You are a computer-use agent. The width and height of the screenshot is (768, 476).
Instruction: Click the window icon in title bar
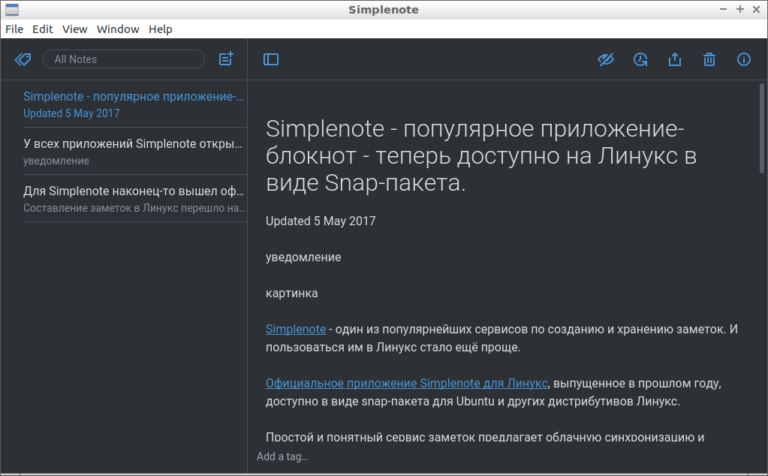12,9
